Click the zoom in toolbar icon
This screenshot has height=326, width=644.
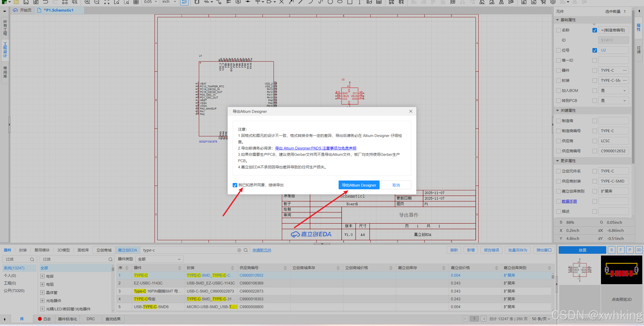[x=87, y=2]
